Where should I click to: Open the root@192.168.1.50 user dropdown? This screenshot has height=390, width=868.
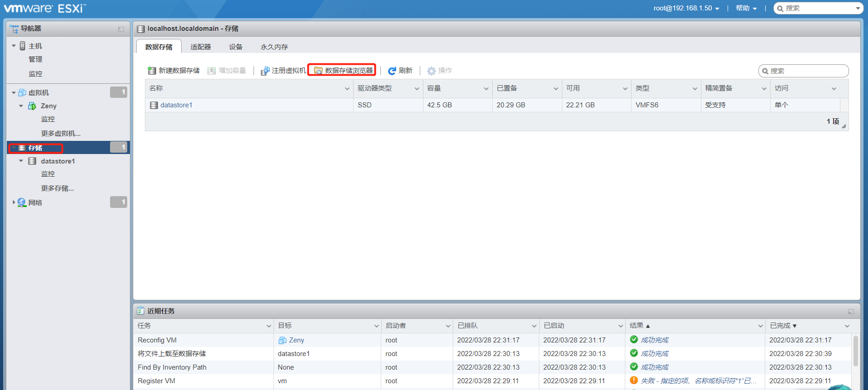tap(686, 8)
